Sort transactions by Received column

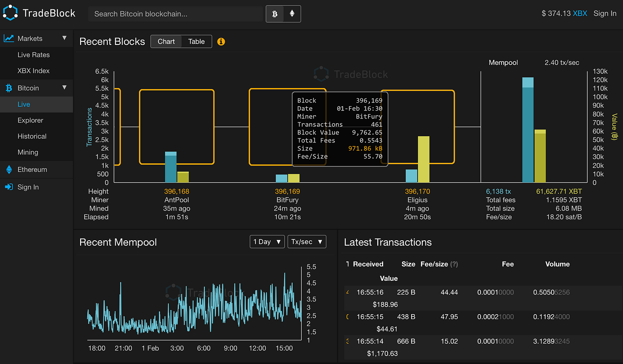pyautogui.click(x=368, y=264)
